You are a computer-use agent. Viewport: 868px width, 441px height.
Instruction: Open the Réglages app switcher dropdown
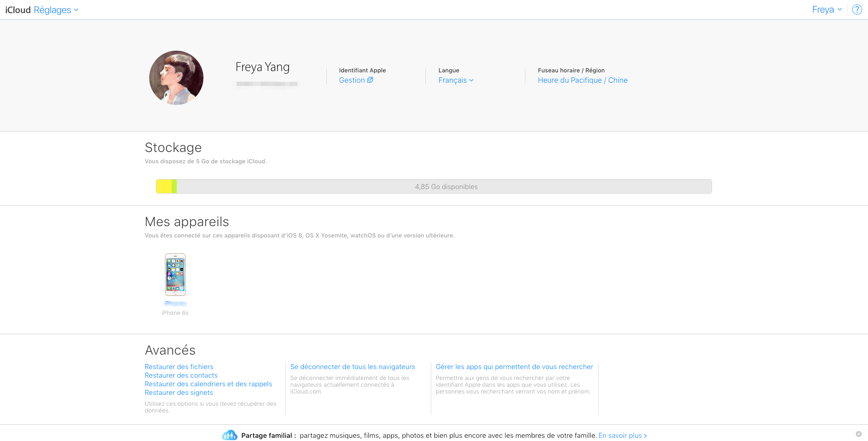[x=56, y=10]
